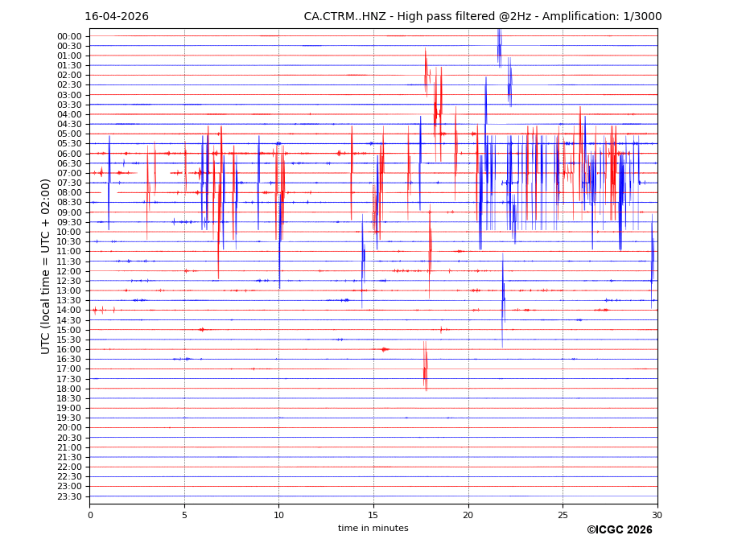
Task: Select the 17:30 time row label
Action: coord(69,379)
